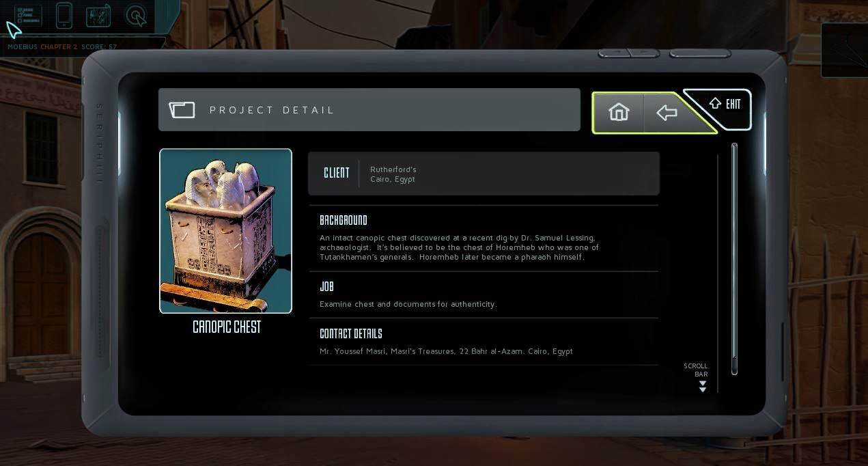Viewport: 868px width, 466px height.
Task: Select the Client Rutherford's info row
Action: click(x=484, y=174)
